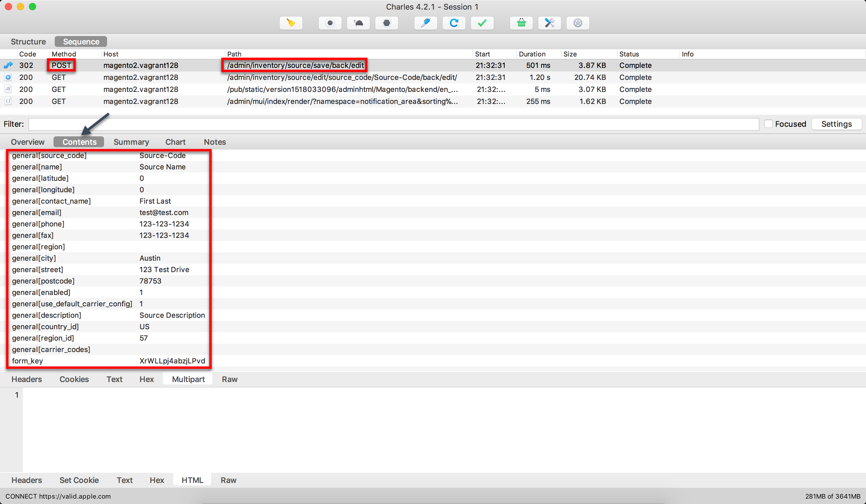The height and width of the screenshot is (504, 866).
Task: Click the compose pen icon
Action: tap(425, 23)
